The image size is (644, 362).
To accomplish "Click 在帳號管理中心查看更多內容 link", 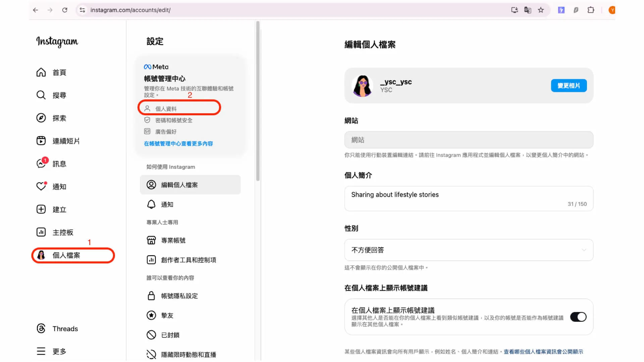I will tap(178, 143).
